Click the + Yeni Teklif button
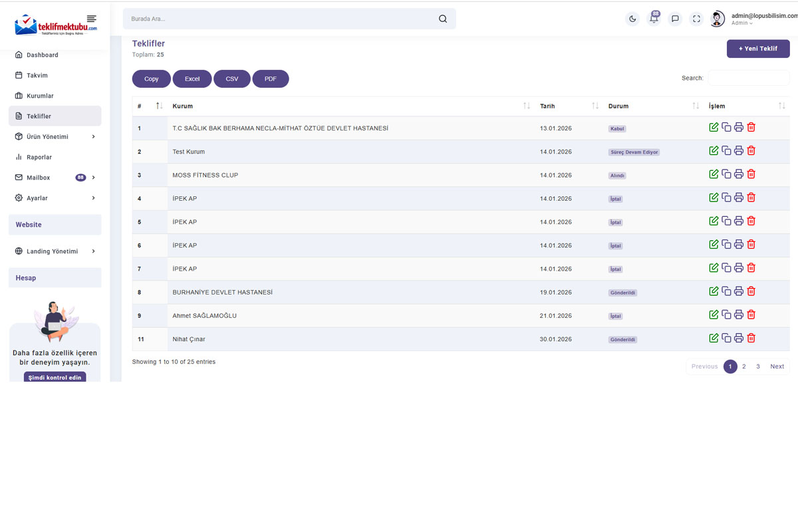Screen dimensions: 798x532 click(758, 49)
